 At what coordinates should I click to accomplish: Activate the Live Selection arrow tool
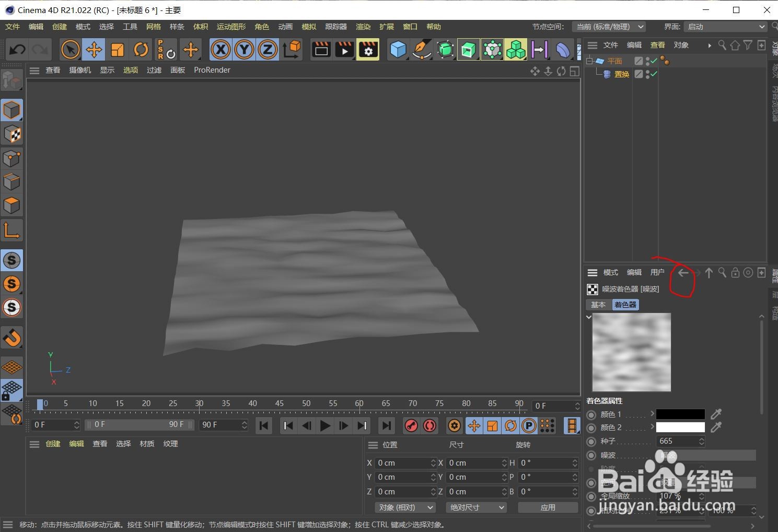pyautogui.click(x=70, y=49)
